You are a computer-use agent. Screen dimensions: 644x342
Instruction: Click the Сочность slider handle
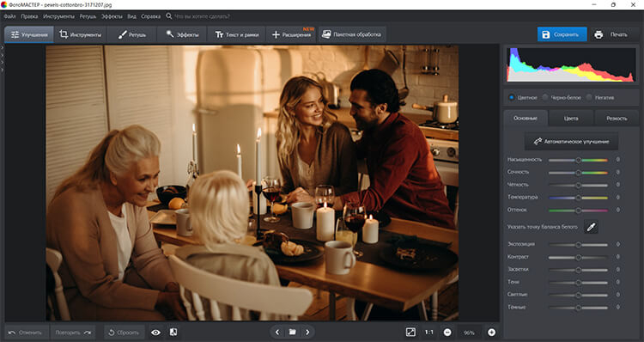pyautogui.click(x=578, y=173)
